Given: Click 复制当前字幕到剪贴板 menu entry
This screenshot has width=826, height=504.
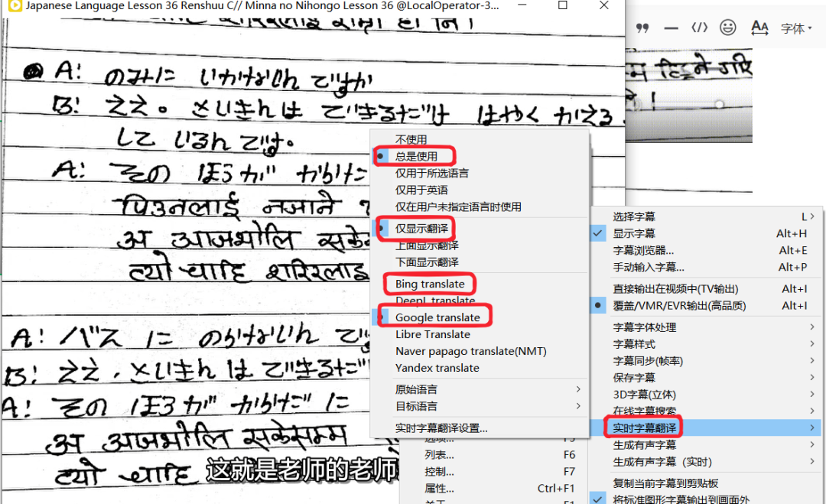Looking at the screenshot, I should click(665, 483).
